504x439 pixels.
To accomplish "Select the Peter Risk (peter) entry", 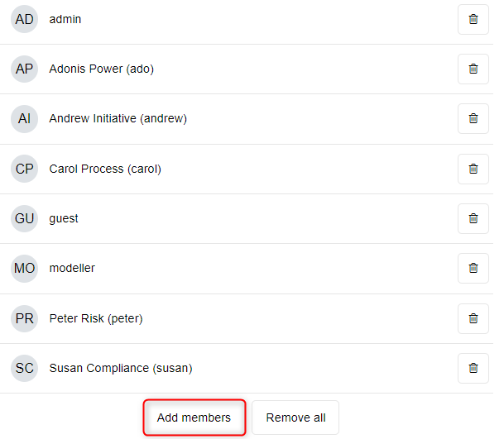I will [x=96, y=318].
